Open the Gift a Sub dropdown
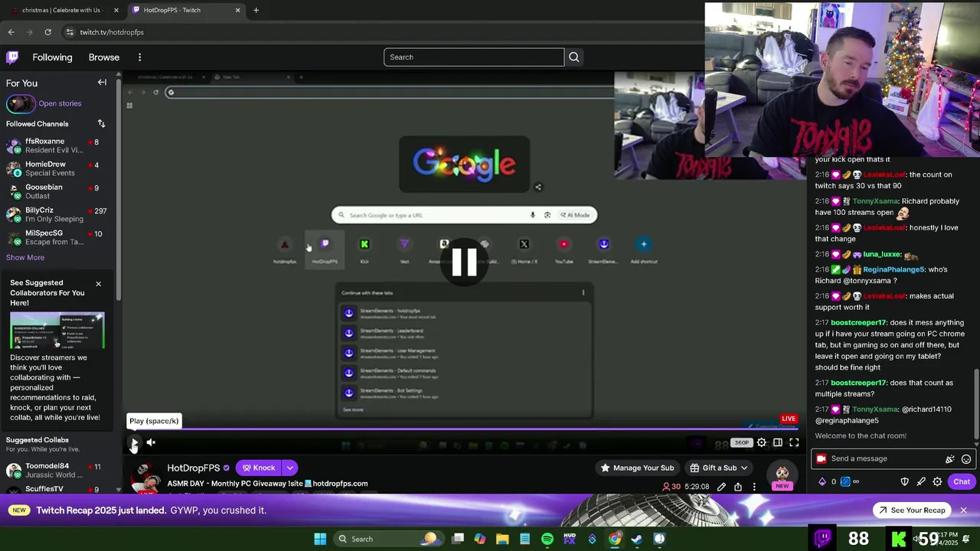This screenshot has height=551, width=980. click(x=718, y=468)
